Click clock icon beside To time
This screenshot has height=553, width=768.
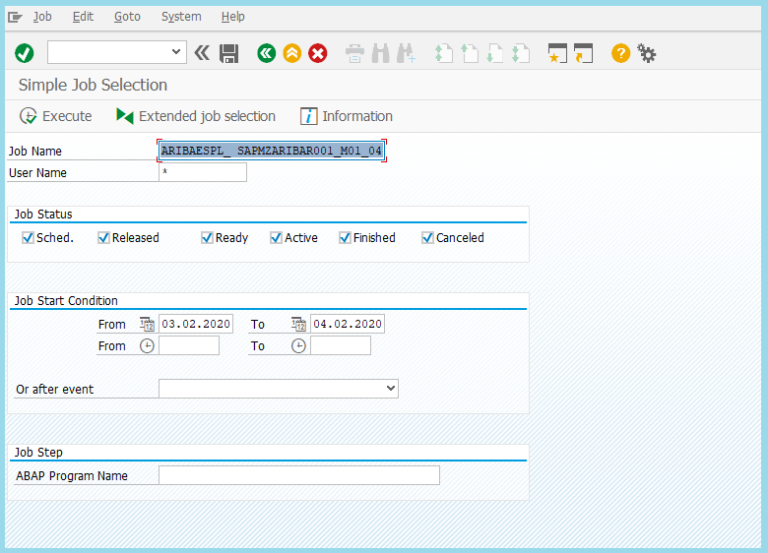click(298, 346)
